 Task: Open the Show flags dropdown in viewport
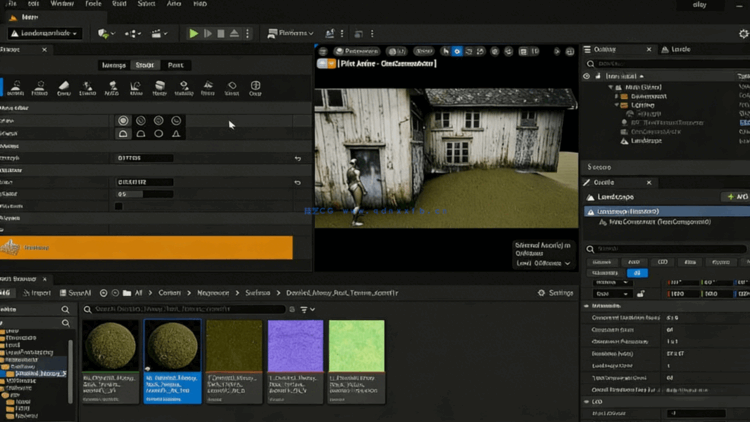(423, 51)
